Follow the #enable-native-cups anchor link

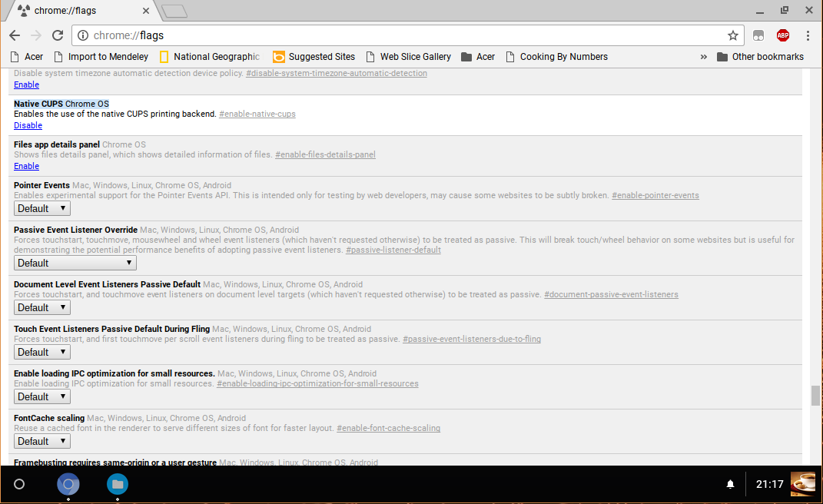257,114
